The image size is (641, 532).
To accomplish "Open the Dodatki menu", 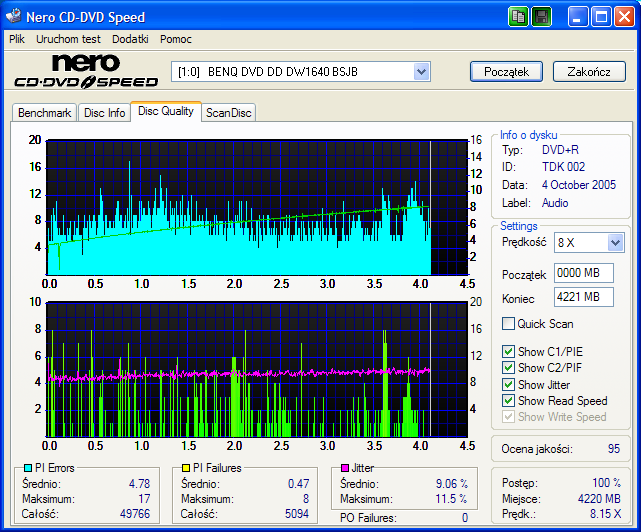I will click(130, 39).
